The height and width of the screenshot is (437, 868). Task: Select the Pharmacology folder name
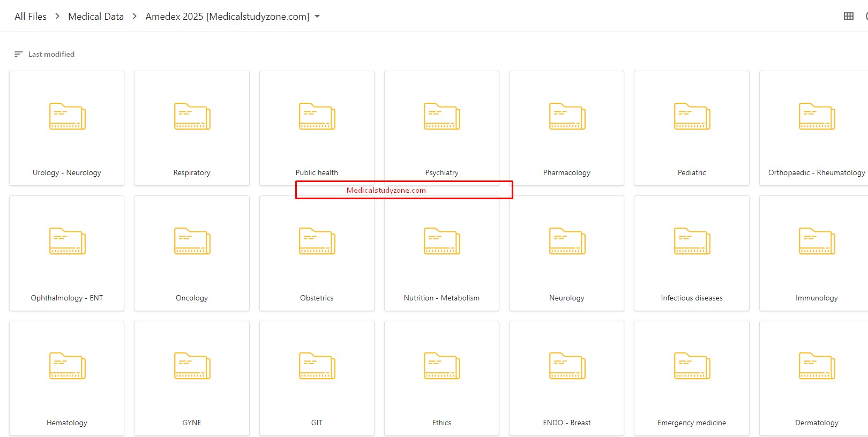click(x=567, y=172)
